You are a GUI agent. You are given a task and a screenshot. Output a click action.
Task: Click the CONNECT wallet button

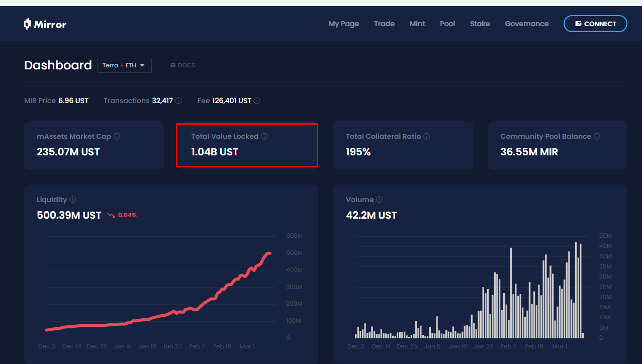pyautogui.click(x=595, y=24)
